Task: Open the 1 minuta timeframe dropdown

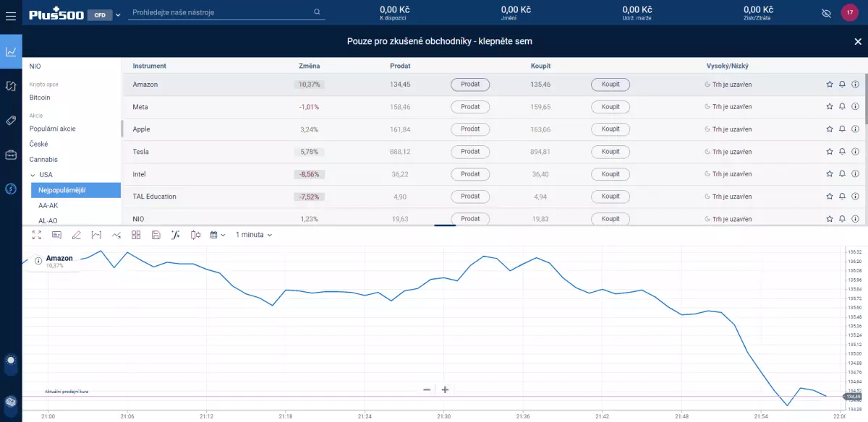Action: point(254,235)
